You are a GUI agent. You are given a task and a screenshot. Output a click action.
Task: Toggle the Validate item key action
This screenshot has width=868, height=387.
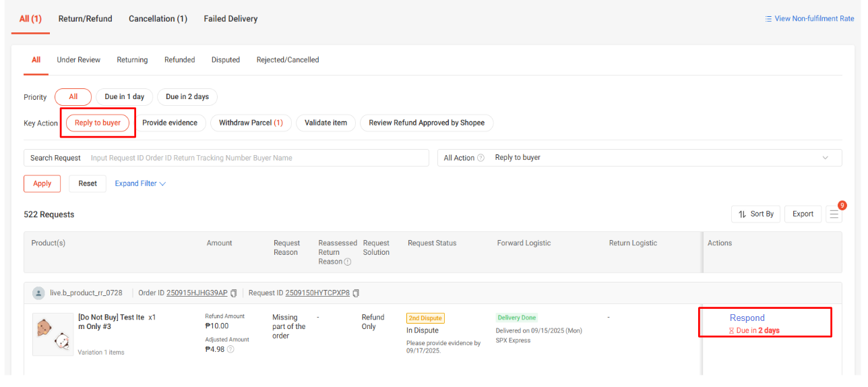(325, 123)
